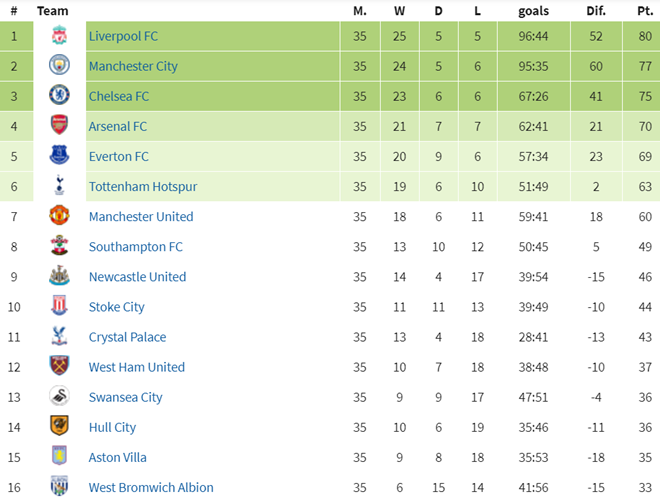
Task: Click the goals column header
Action: click(x=533, y=11)
